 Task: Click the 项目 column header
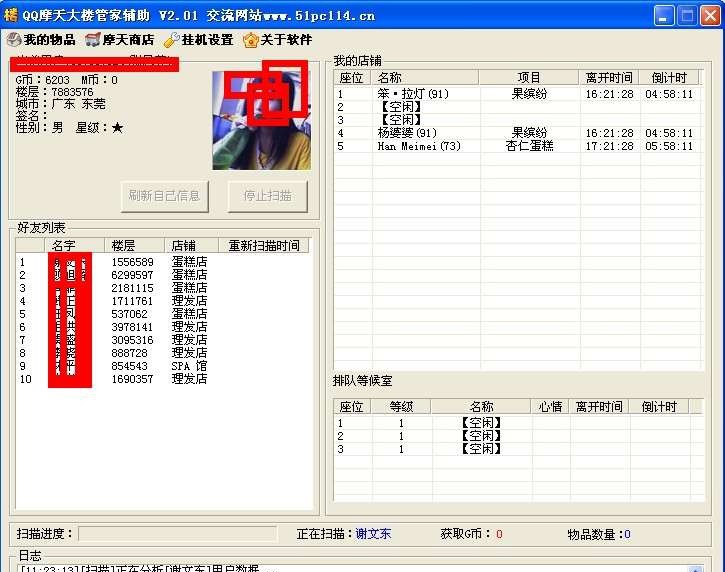(528, 77)
